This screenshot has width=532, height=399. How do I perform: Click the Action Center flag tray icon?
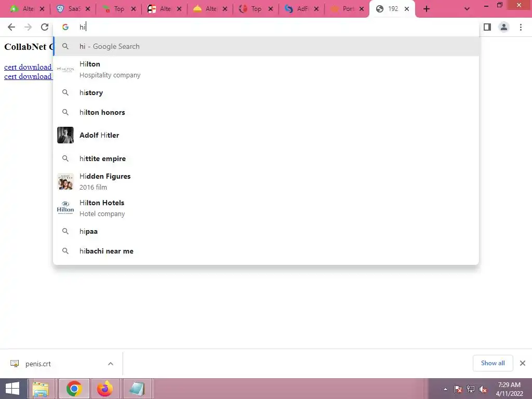point(458,389)
